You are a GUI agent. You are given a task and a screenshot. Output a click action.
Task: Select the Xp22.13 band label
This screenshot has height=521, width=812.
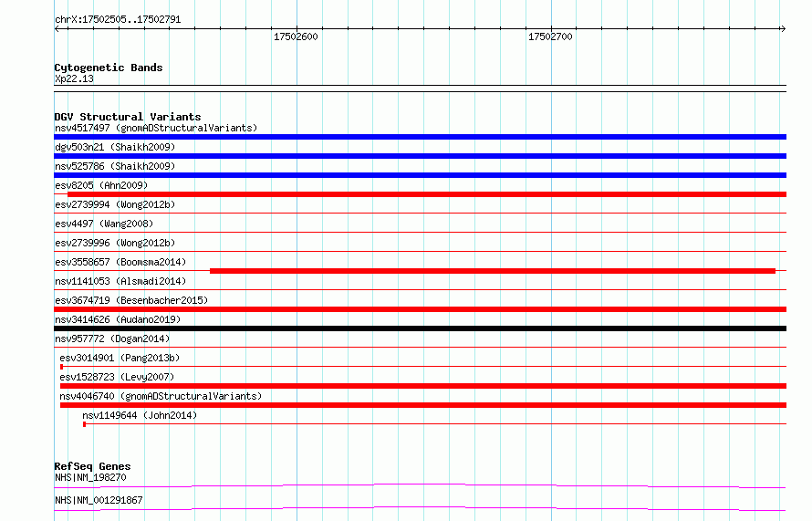74,78
